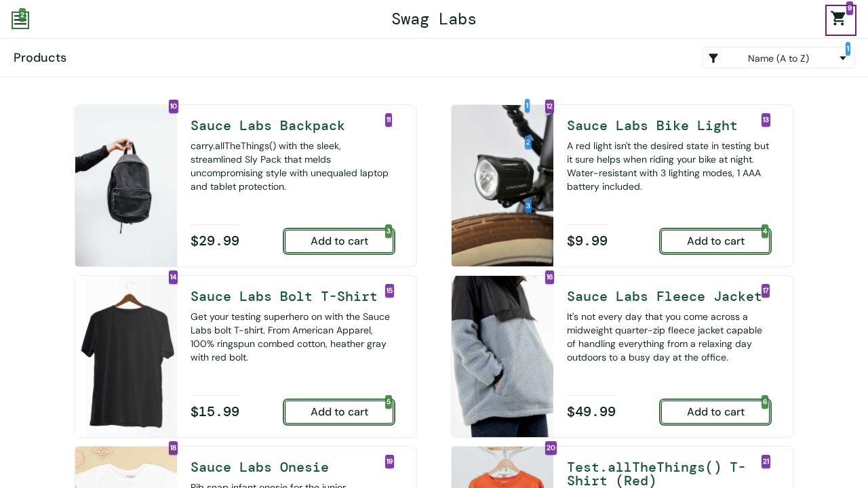Click the black bolt t-shirt image
Screen dimensions: 868x488
126,357
